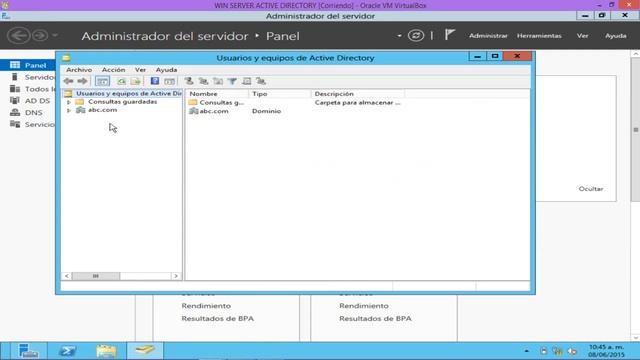This screenshot has width=640, height=360.
Task: Click the Active Directory Users taskbar button
Action: [145, 351]
